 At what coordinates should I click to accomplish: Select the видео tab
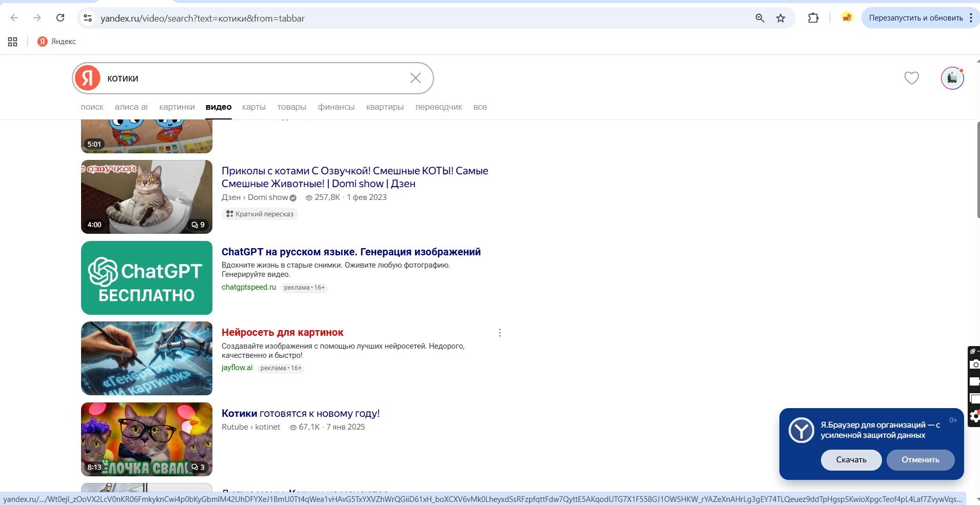tap(219, 107)
